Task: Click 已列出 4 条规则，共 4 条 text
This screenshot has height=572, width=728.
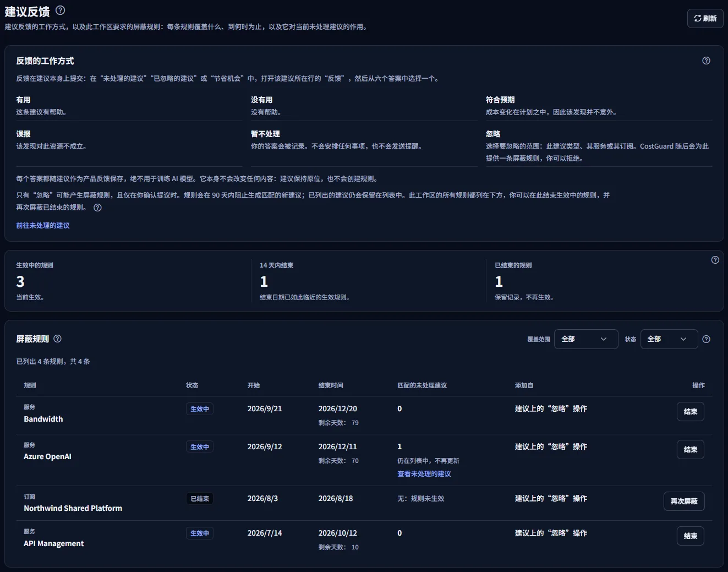Action: coord(53,362)
